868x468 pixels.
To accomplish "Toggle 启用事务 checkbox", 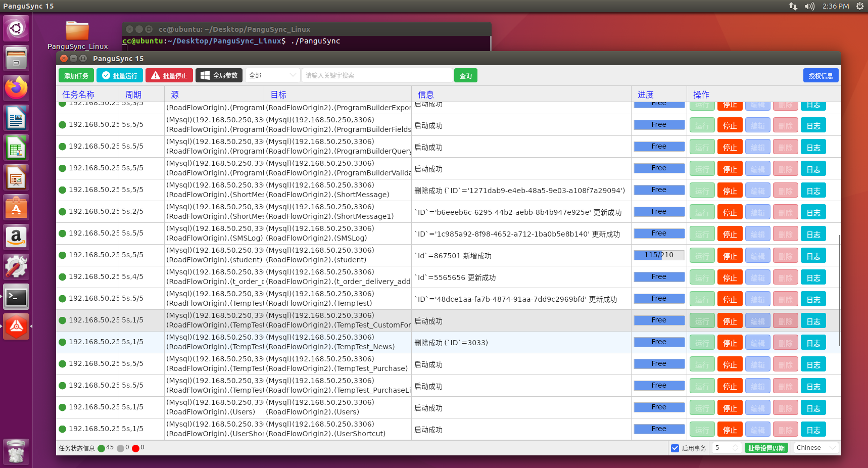I will click(x=674, y=448).
